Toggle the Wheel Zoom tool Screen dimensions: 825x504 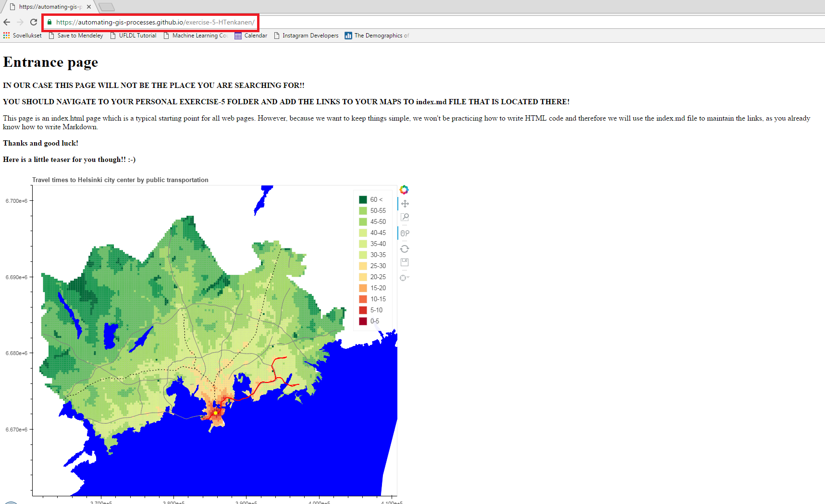click(405, 234)
